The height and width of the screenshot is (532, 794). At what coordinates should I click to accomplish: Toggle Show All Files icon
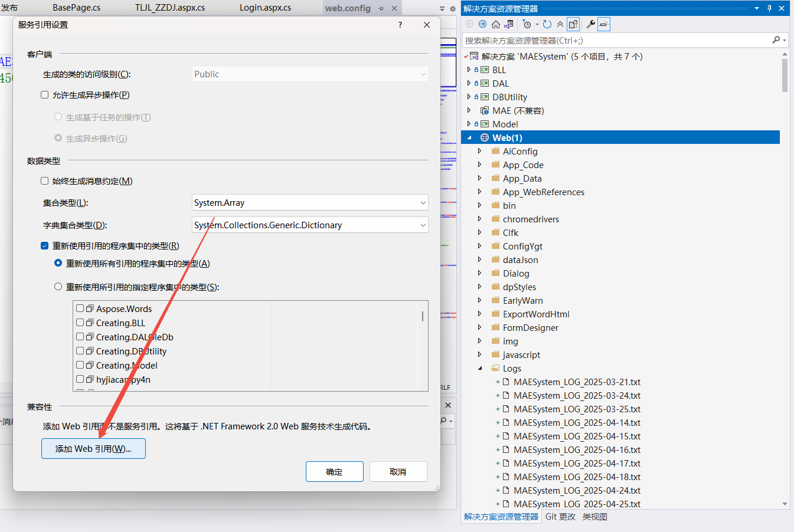573,24
